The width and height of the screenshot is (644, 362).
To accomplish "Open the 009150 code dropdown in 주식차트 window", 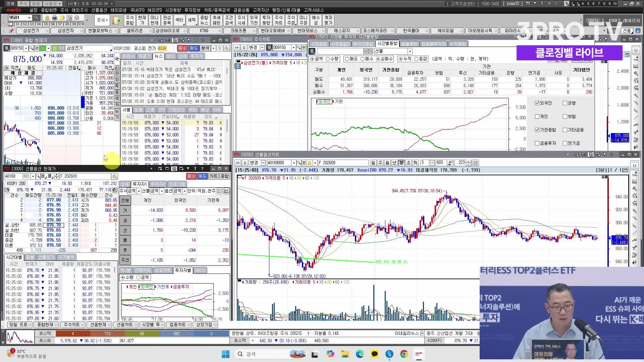I will [x=293, y=48].
